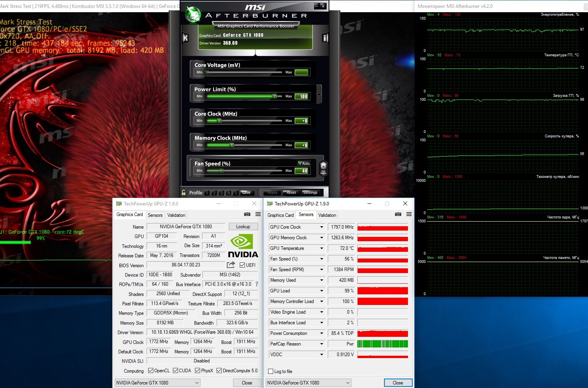Switch to the Sensors tab in the Graphics Card GPU-Z window

155,215
